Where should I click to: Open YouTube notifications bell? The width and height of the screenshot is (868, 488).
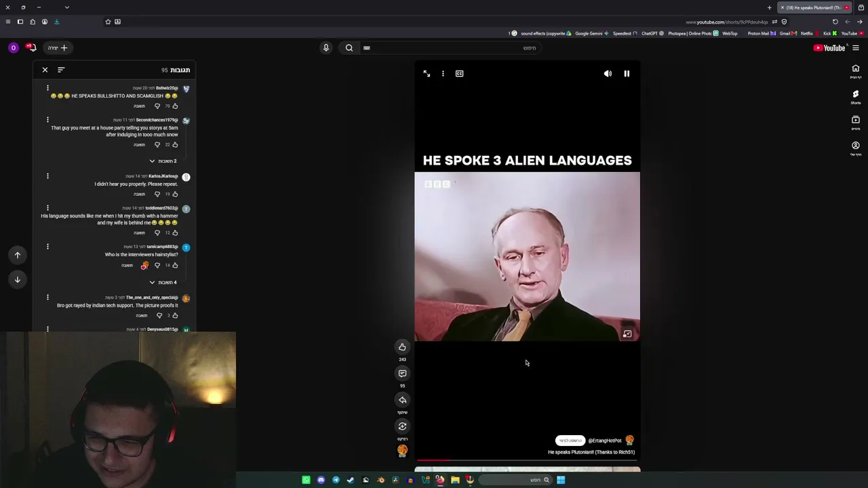pyautogui.click(x=31, y=48)
